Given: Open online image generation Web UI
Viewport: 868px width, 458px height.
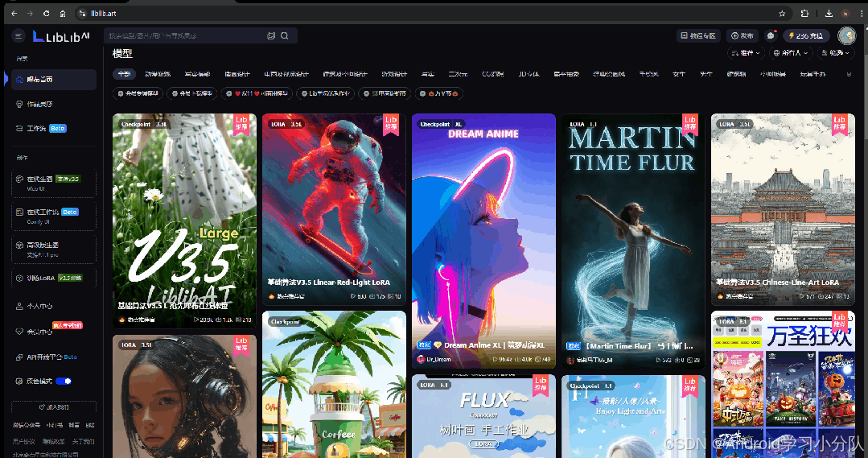Looking at the screenshot, I should tap(54, 184).
